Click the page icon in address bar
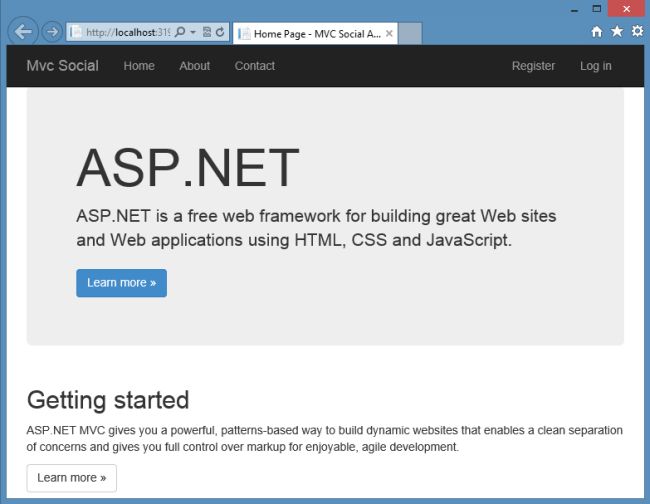Viewport: 650px width, 504px height. point(76,32)
